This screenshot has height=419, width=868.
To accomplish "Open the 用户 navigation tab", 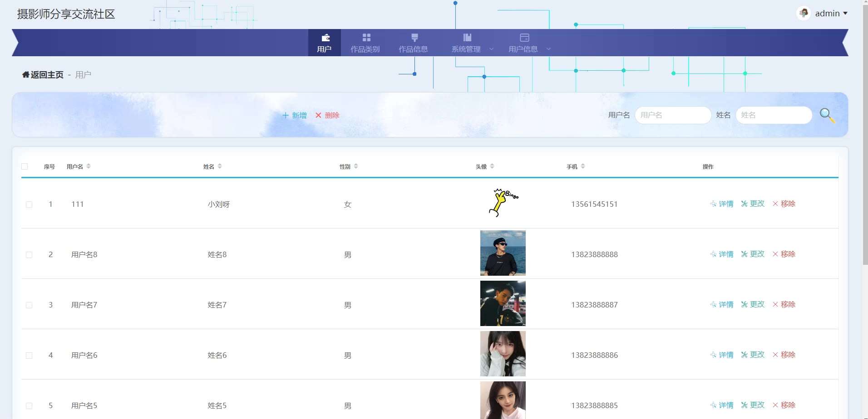I will [x=325, y=43].
